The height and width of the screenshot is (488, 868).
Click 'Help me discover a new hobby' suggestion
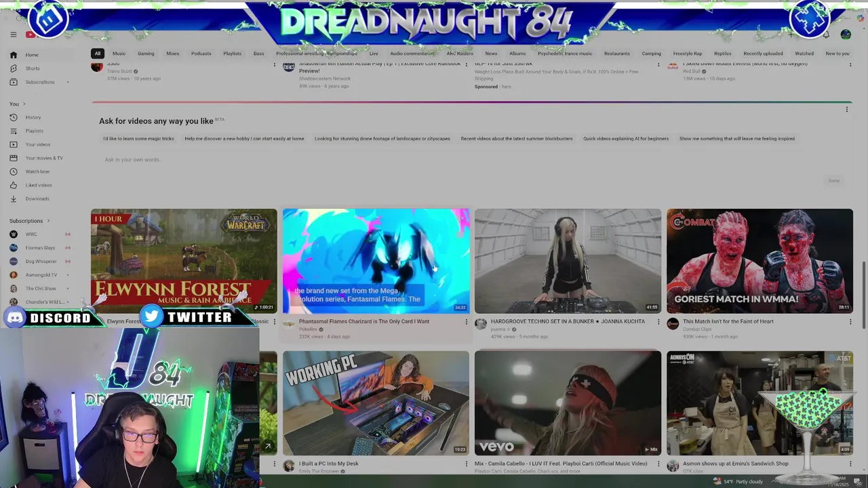pyautogui.click(x=244, y=139)
